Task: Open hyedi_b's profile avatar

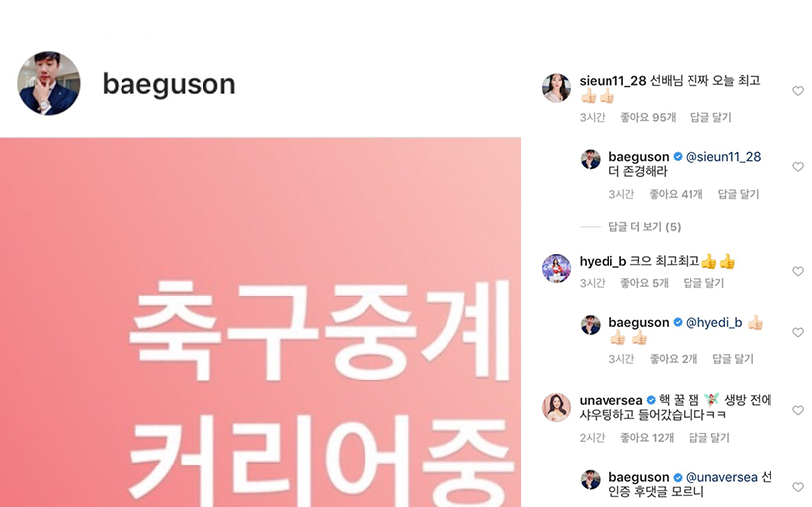Action: pyautogui.click(x=556, y=268)
